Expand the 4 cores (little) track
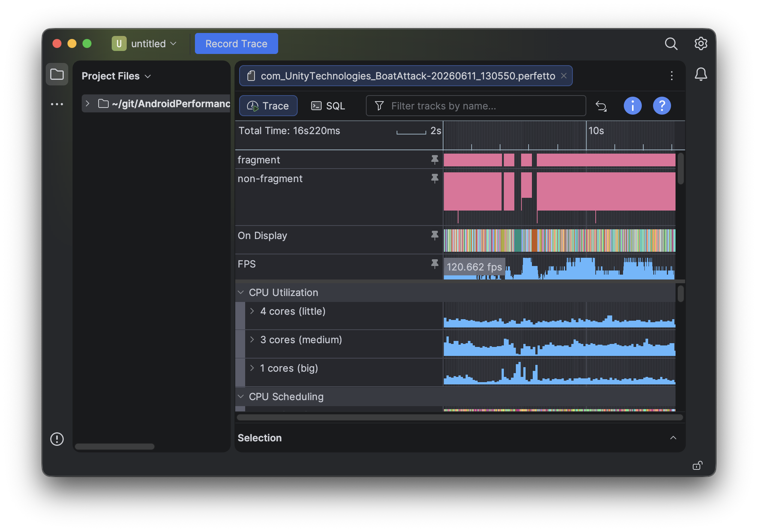Viewport: 758px width, 532px height. 252,311
